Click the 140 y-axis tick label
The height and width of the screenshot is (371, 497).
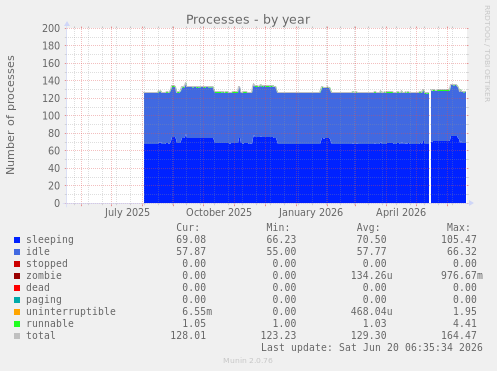coord(51,81)
